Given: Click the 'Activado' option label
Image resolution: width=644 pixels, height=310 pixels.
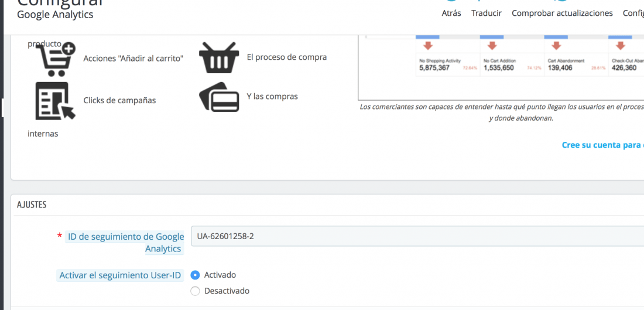Looking at the screenshot, I should coord(220,275).
